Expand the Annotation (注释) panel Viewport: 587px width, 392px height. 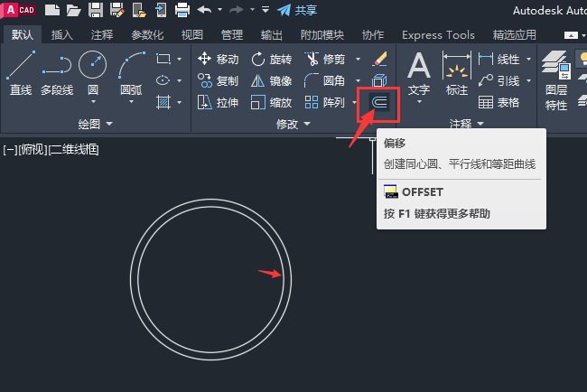pos(467,124)
